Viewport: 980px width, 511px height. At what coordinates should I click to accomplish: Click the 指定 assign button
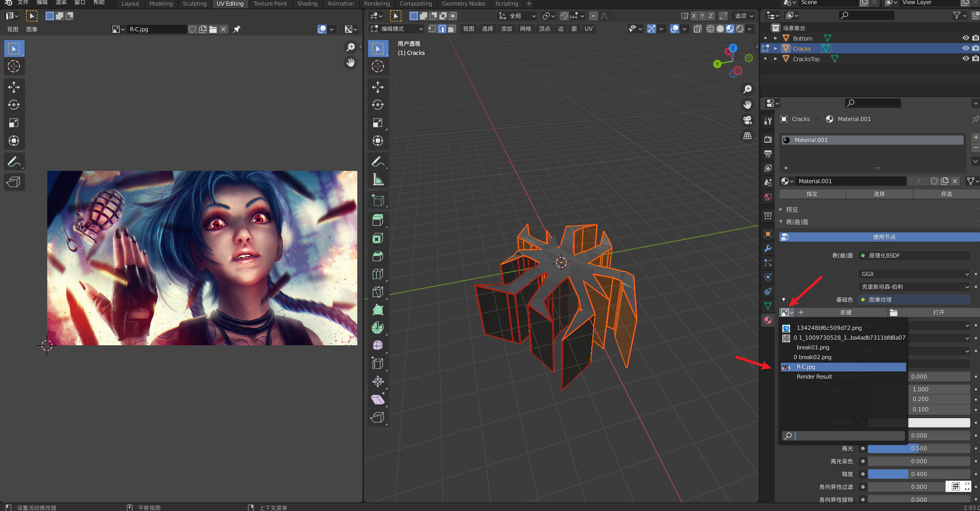(812, 194)
